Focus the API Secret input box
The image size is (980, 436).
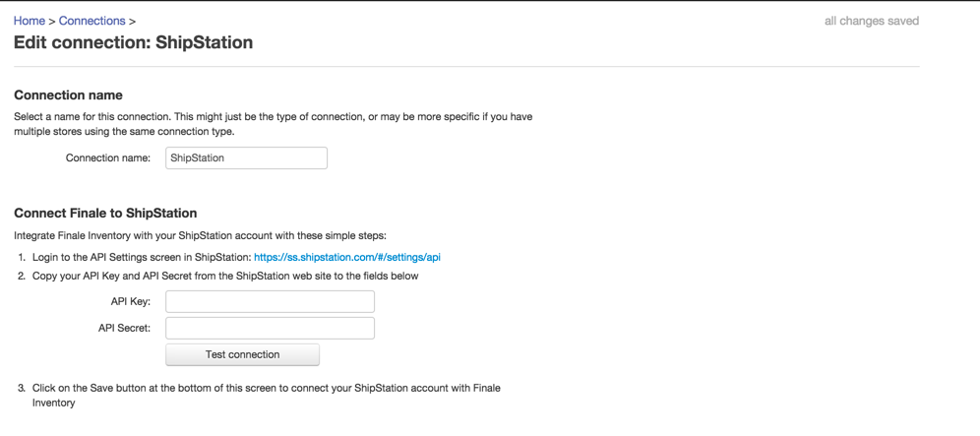270,329
